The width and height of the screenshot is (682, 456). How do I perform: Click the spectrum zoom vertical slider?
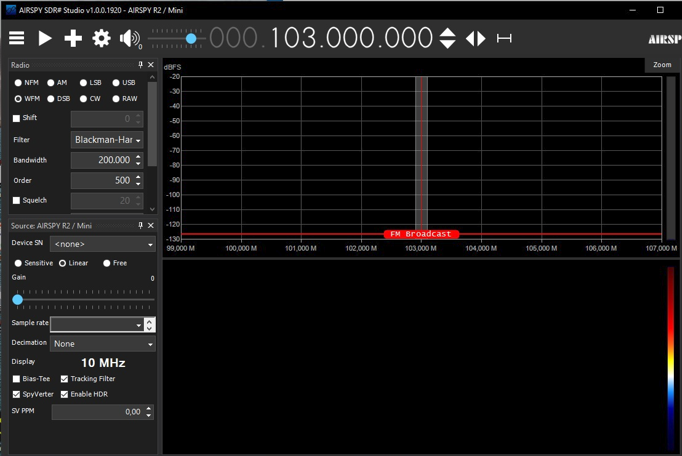coord(671,158)
